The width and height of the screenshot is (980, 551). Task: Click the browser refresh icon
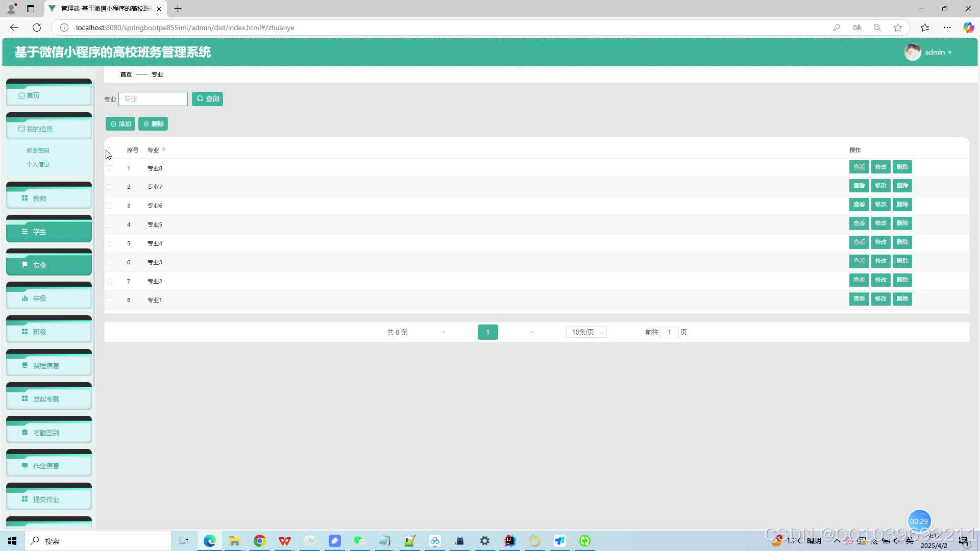click(x=37, y=28)
